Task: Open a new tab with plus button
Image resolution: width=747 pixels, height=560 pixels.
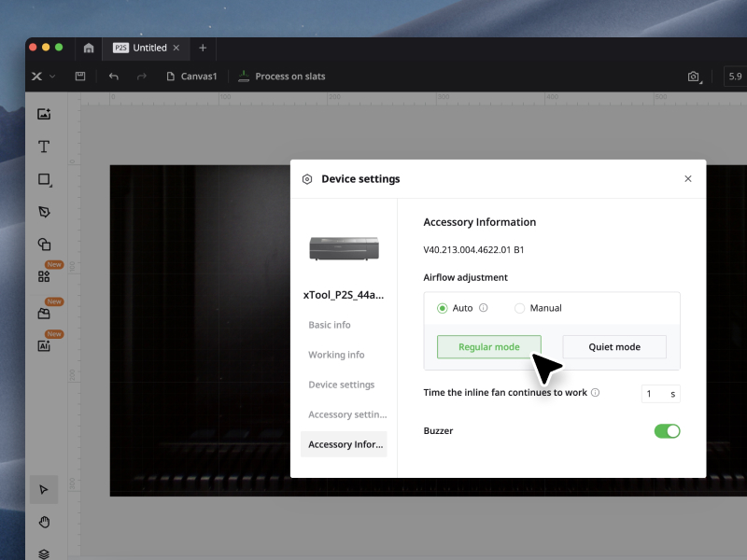Action: pyautogui.click(x=203, y=48)
